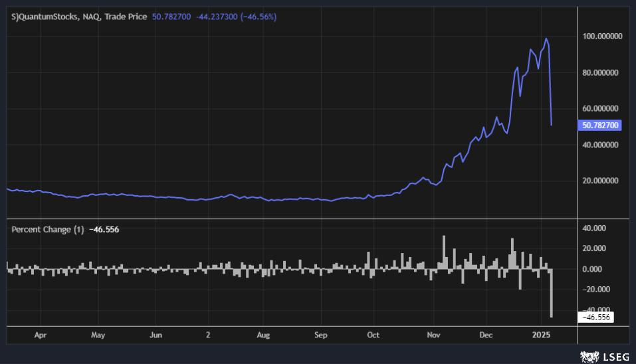The height and width of the screenshot is (364, 636).
Task: Click the Oct label on time axis
Action: tap(373, 335)
